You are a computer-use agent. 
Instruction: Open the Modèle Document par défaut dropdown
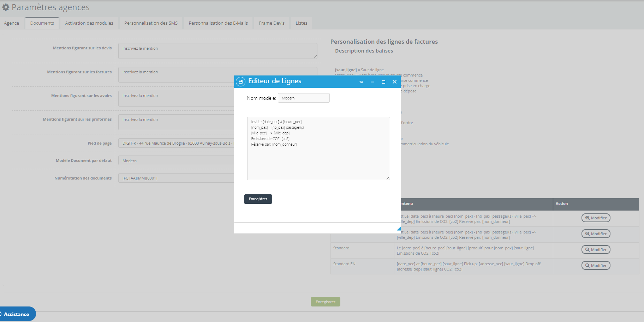[177, 161]
